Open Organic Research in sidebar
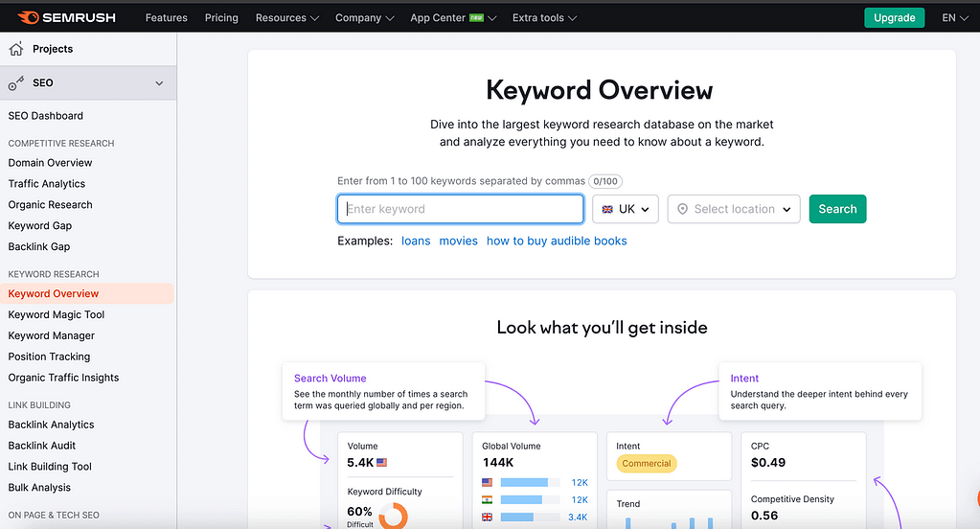 click(x=50, y=204)
